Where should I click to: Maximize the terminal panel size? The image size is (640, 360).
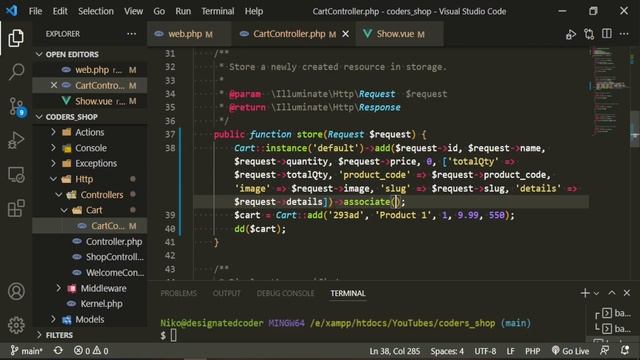click(x=611, y=293)
